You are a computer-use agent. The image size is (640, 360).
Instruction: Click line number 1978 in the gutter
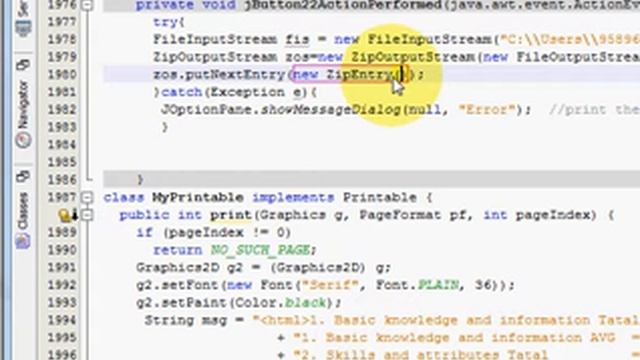(62, 40)
